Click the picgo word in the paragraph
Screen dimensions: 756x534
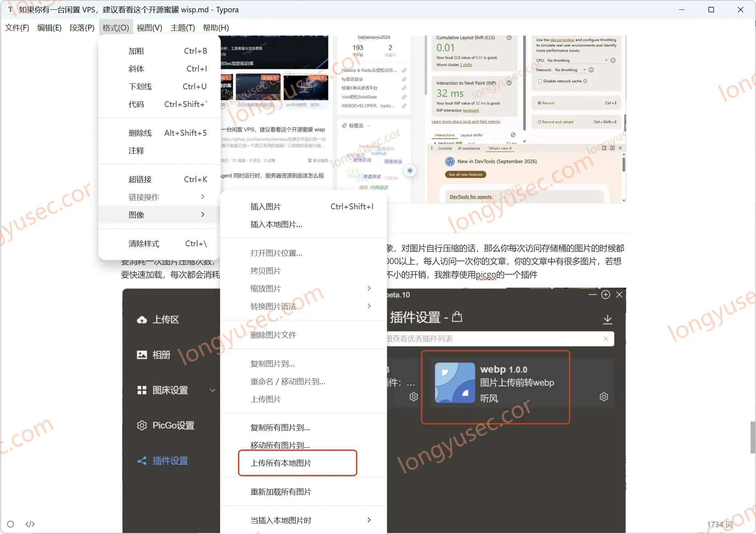point(486,275)
